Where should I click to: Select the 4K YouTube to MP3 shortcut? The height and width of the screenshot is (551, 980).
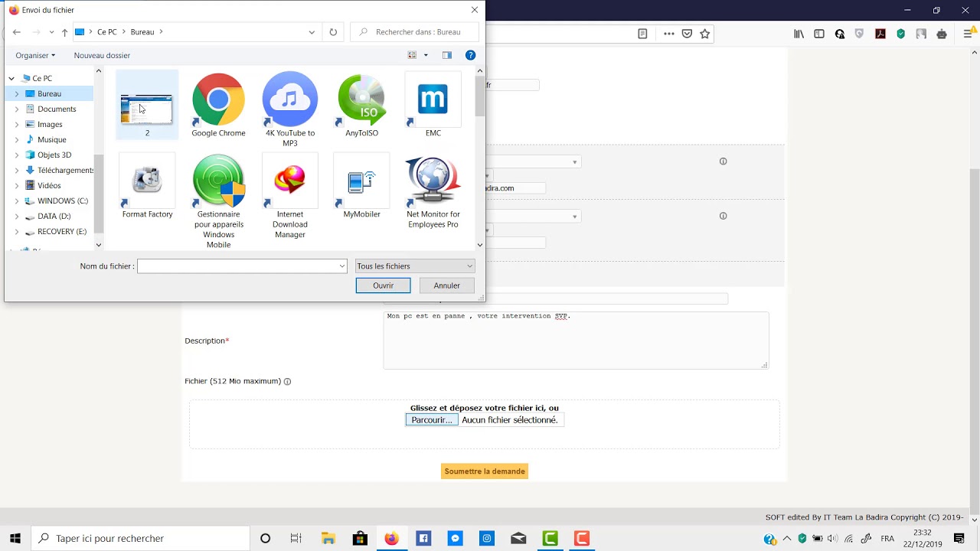coord(289,109)
